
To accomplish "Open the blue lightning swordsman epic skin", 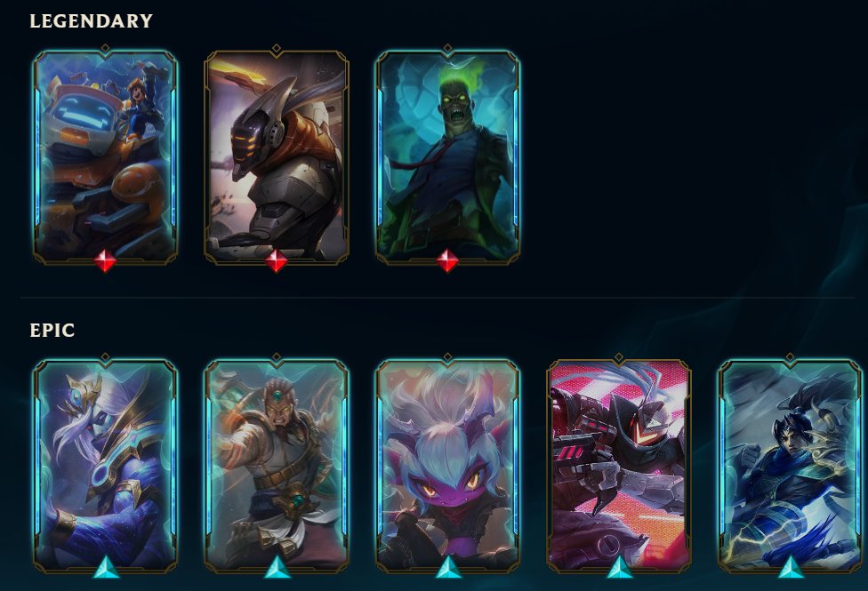I will pos(790,466).
